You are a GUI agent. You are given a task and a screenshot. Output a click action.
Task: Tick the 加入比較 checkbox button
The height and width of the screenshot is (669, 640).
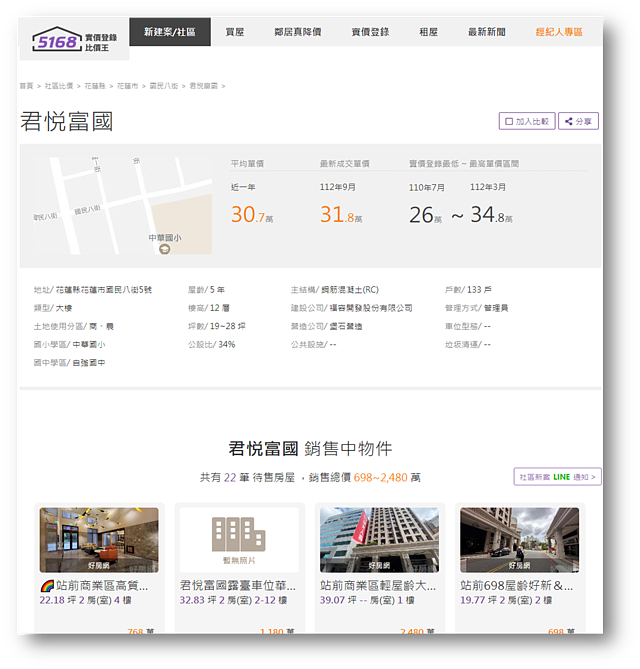pyautogui.click(x=527, y=121)
